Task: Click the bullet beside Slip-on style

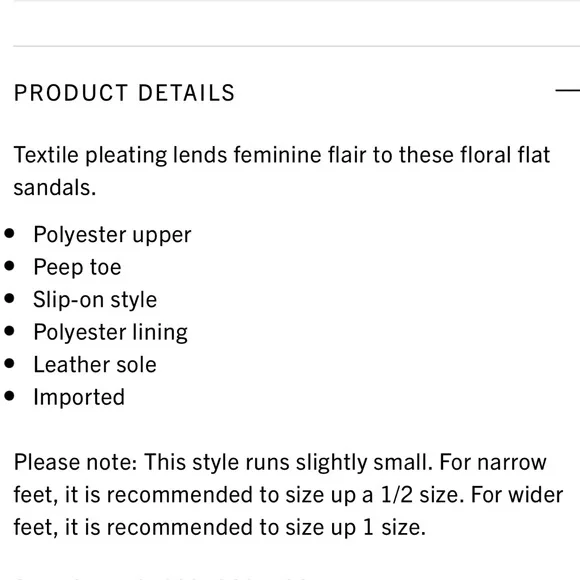Action: pyautogui.click(x=9, y=298)
